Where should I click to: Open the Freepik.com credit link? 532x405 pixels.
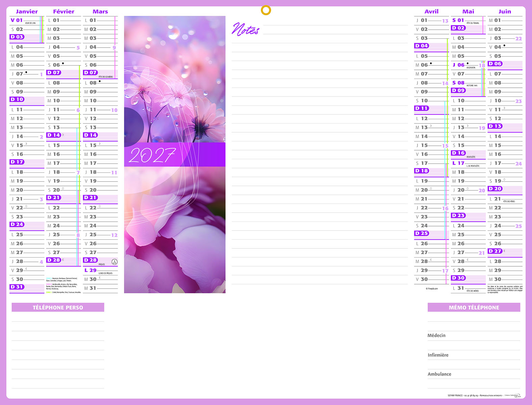tap(432, 289)
